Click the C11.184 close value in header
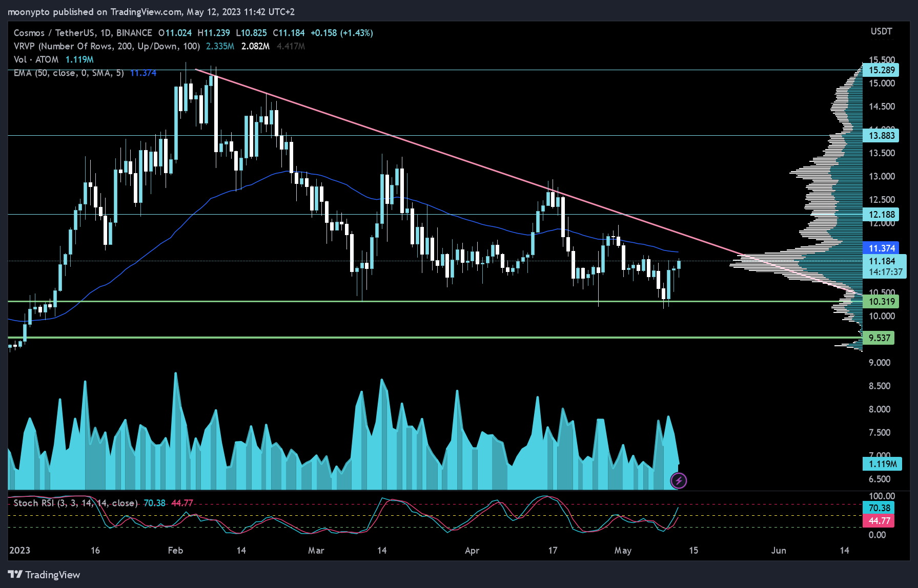918x588 pixels. [289, 33]
